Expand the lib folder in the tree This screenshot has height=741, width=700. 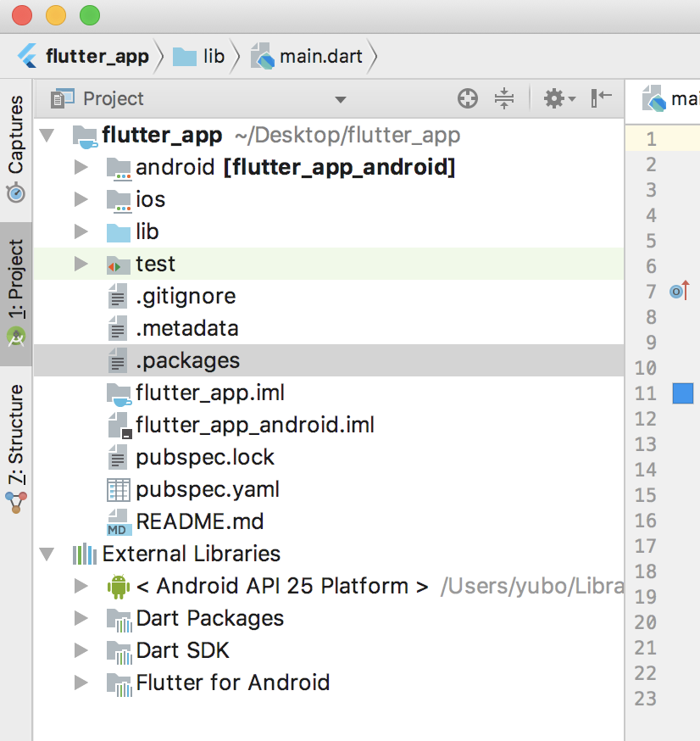point(81,231)
